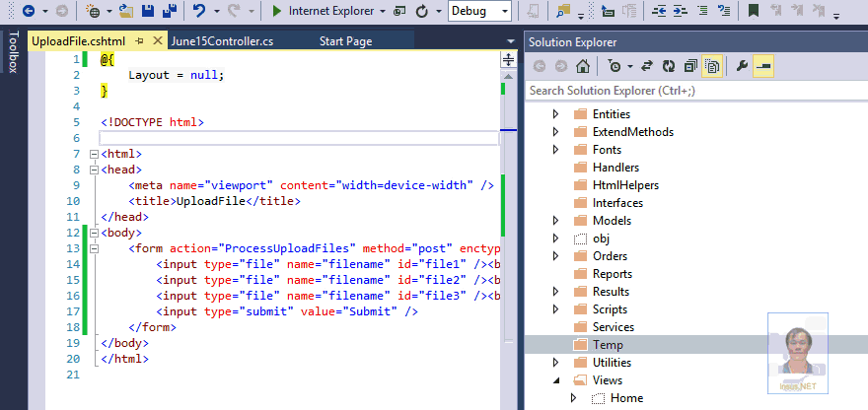Expand the Results folder
The width and height of the screenshot is (868, 410).
click(555, 291)
